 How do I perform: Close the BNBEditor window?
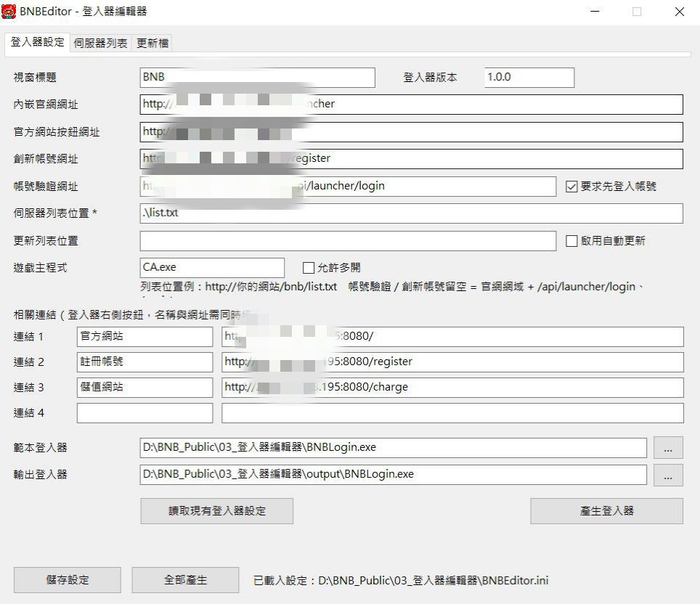[x=680, y=12]
